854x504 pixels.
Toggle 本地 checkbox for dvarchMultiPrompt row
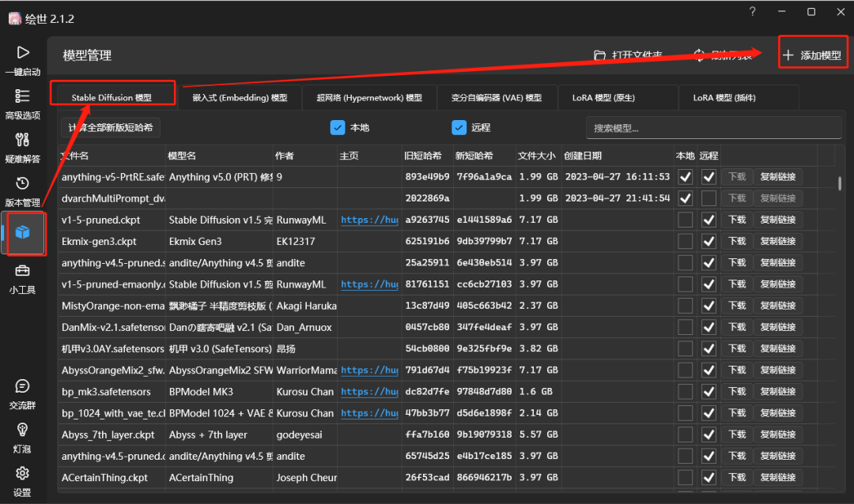point(685,198)
